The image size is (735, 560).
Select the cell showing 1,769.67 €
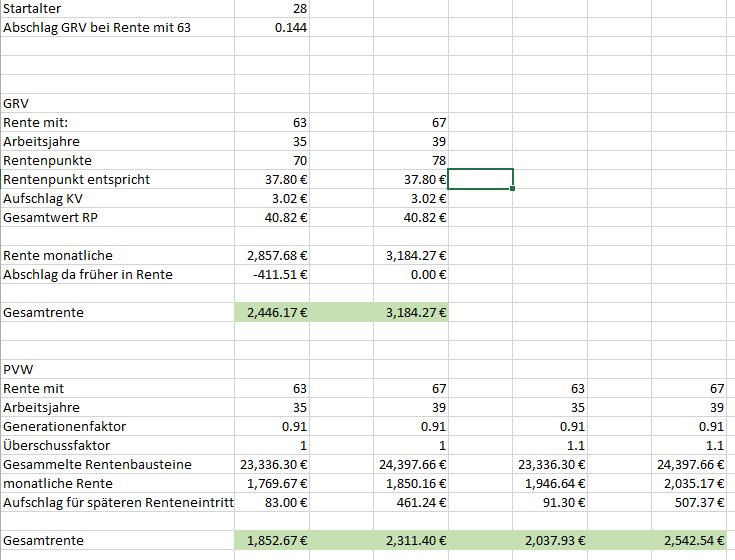[272, 484]
